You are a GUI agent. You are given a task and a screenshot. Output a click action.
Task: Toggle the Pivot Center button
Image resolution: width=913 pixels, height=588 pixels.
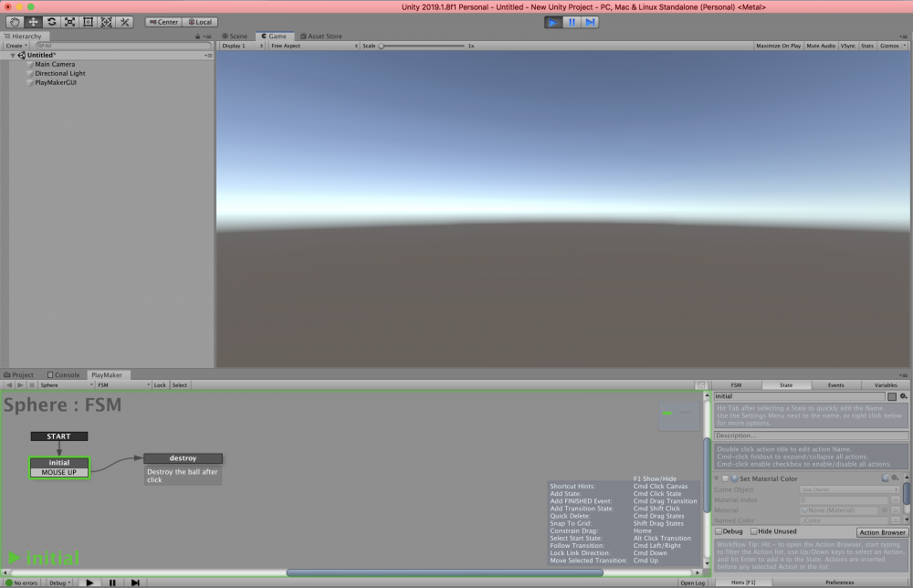click(x=163, y=22)
